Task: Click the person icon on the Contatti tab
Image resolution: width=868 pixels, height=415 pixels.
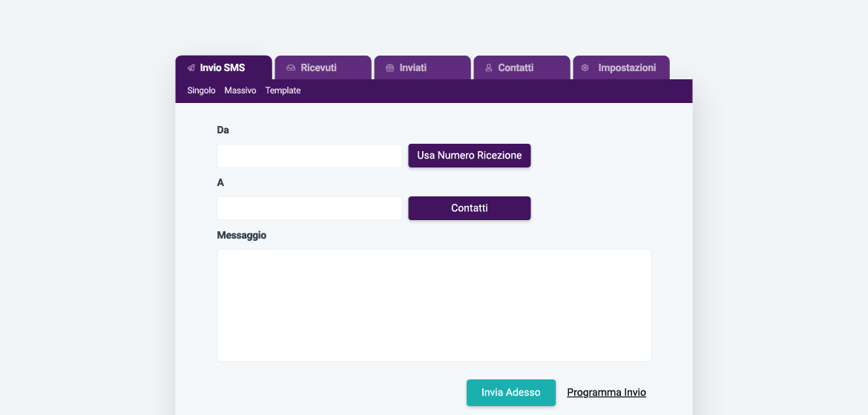Action: coord(489,67)
